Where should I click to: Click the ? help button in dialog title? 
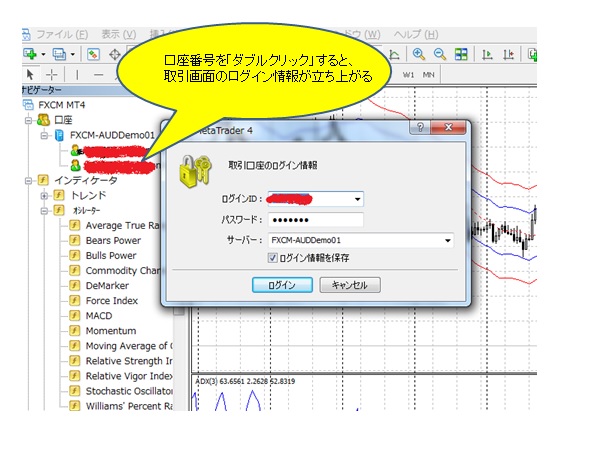pos(420,127)
